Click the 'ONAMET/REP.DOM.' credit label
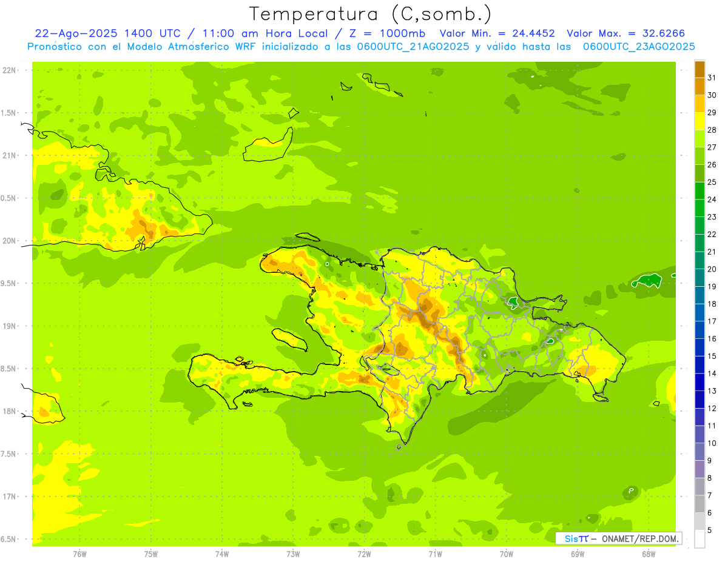This screenshot has width=728, height=562. 639,538
